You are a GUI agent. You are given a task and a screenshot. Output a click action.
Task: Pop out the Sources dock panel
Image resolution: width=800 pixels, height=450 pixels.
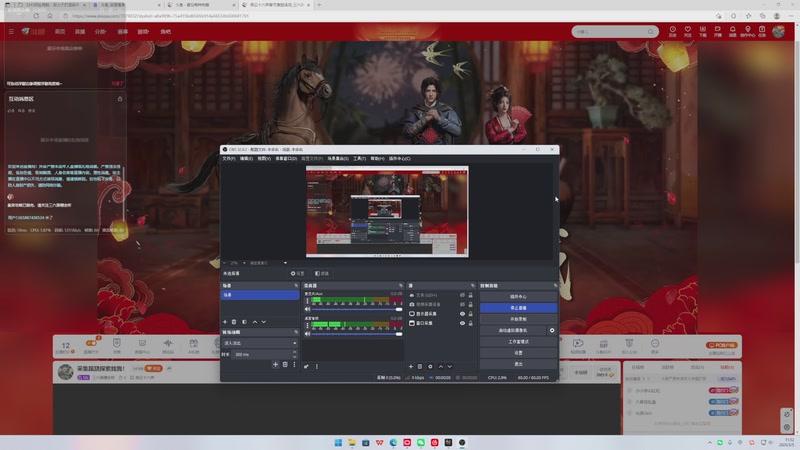click(472, 286)
